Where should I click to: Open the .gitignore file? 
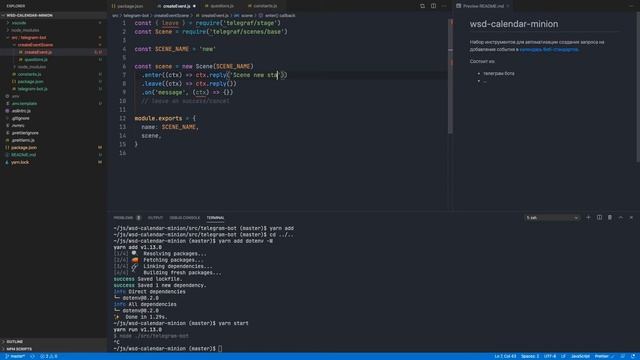pos(53,118)
